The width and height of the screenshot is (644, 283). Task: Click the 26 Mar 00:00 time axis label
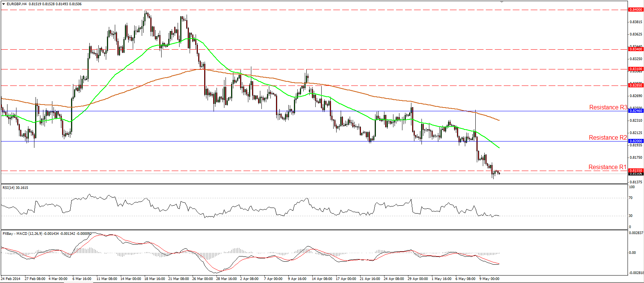[x=202, y=279]
